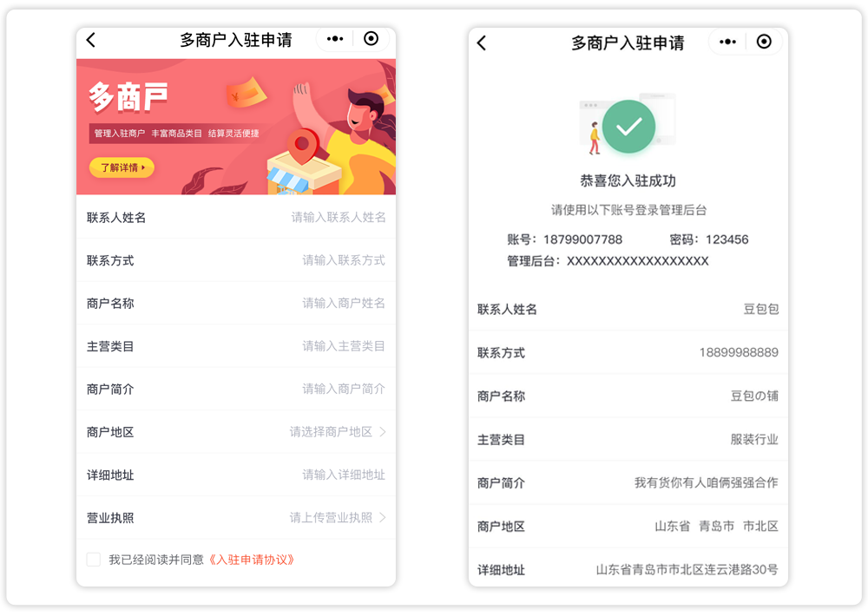Open the 《入驻申请协议》 link
Screen dimensions: 868x616
pos(253,560)
